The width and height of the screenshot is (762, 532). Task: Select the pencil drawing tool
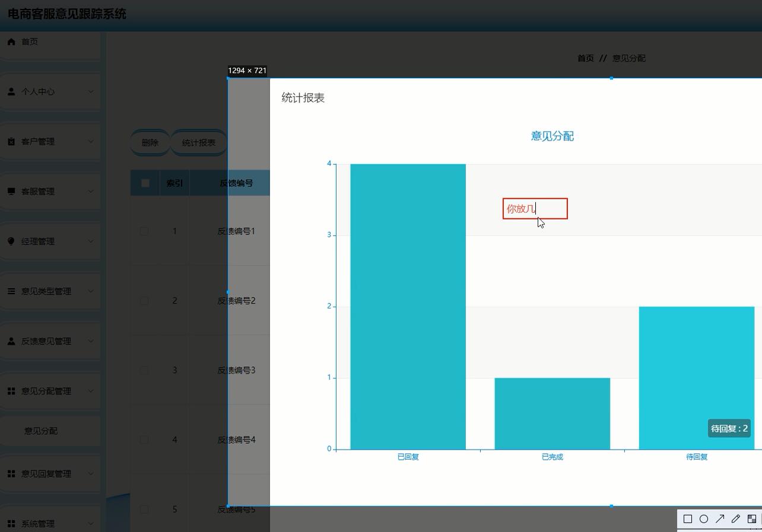pos(736,519)
